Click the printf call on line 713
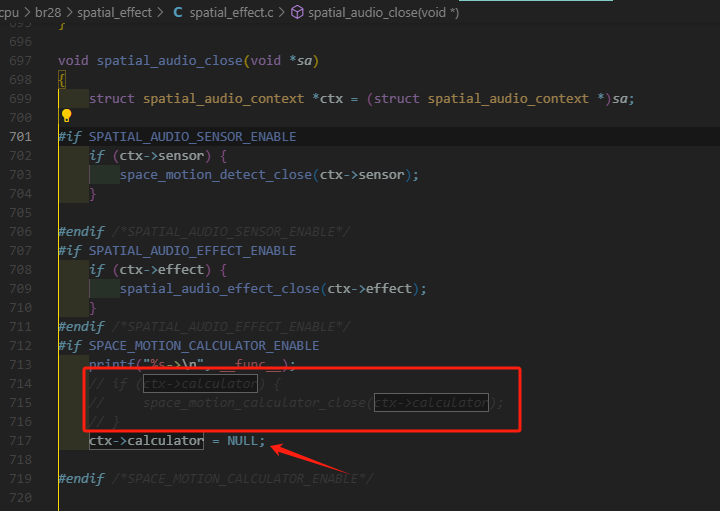The height and width of the screenshot is (511, 720). [112, 364]
